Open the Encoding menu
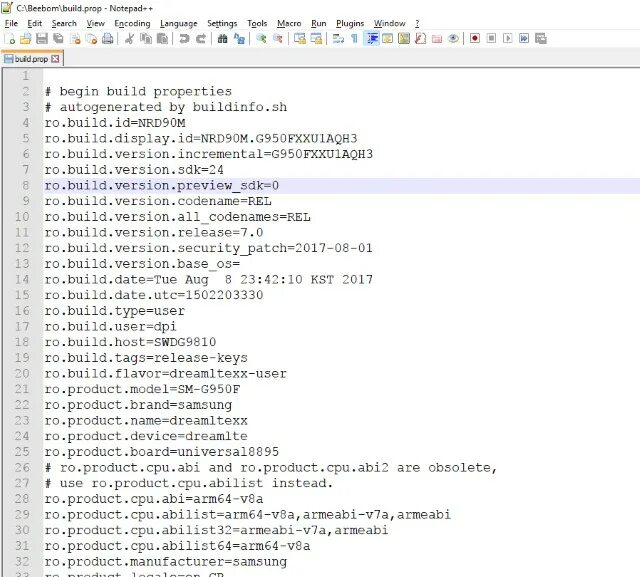640x577 pixels. [x=132, y=24]
